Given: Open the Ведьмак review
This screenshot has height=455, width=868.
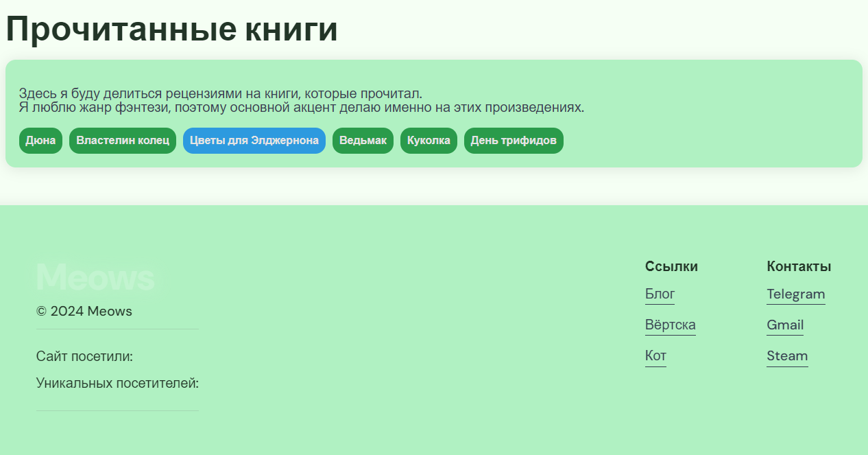Looking at the screenshot, I should click(363, 141).
